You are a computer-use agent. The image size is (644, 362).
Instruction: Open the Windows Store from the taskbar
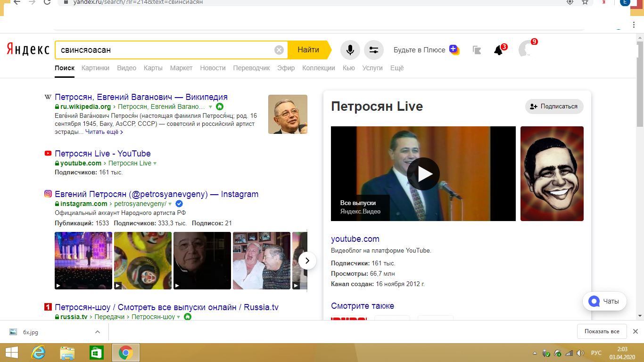(96, 353)
